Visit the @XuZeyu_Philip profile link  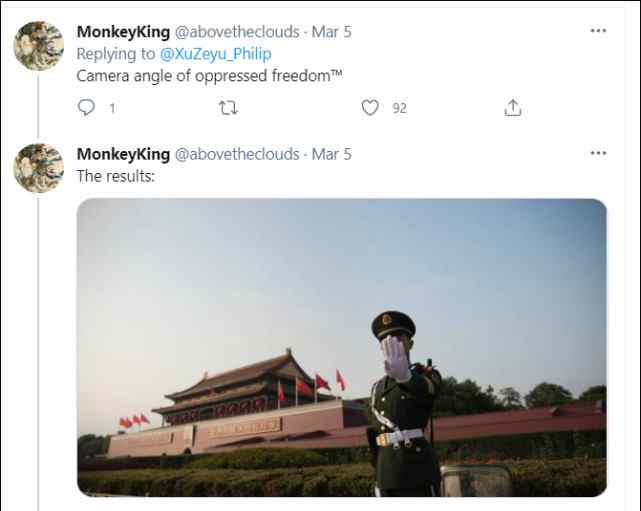tap(215, 54)
